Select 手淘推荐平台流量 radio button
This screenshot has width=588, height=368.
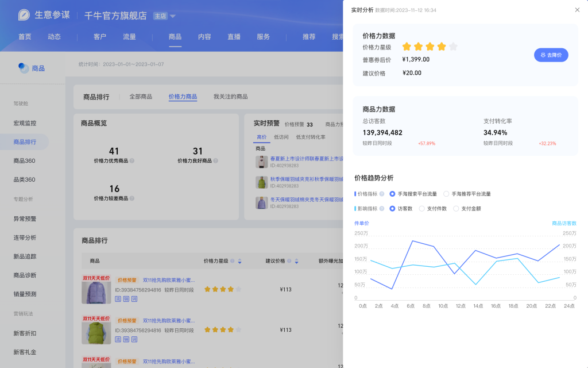click(446, 194)
